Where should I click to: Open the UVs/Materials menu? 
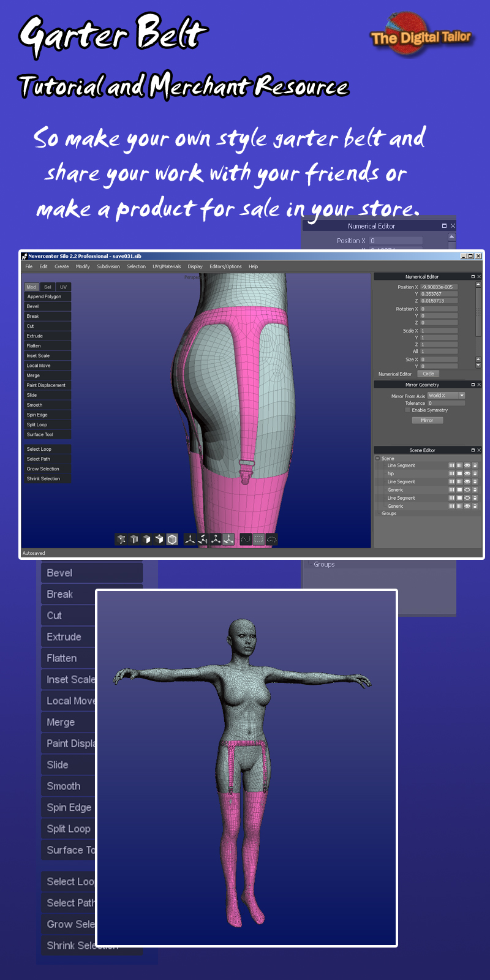click(167, 266)
